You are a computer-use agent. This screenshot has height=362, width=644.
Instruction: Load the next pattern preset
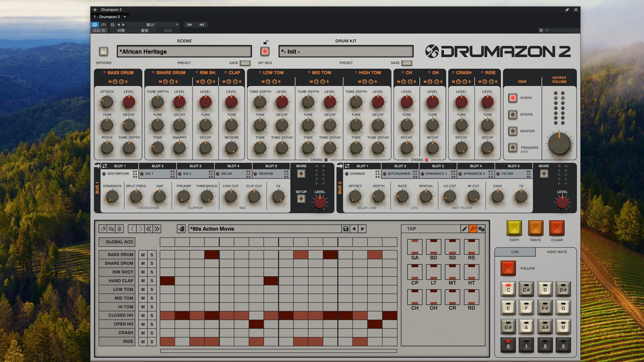pos(362,229)
